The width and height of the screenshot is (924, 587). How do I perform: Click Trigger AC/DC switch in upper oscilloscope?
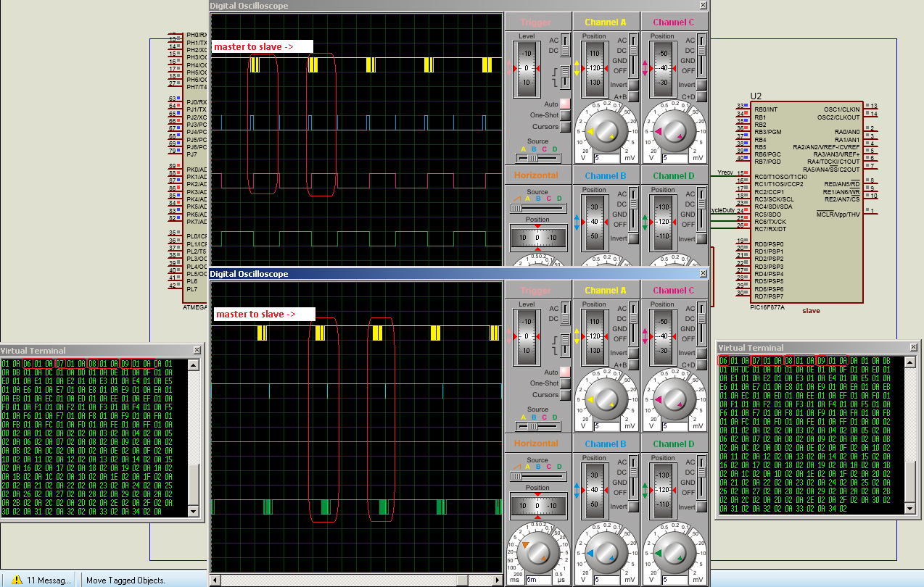point(565,45)
